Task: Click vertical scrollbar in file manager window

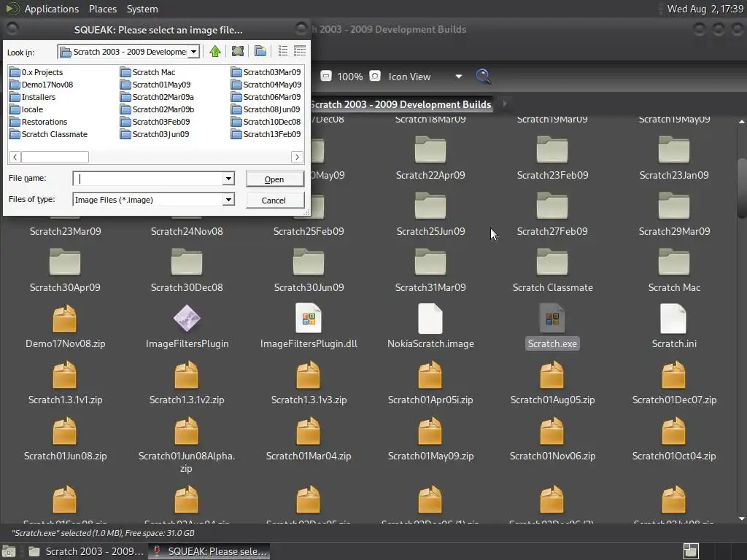Action: pyautogui.click(x=741, y=188)
